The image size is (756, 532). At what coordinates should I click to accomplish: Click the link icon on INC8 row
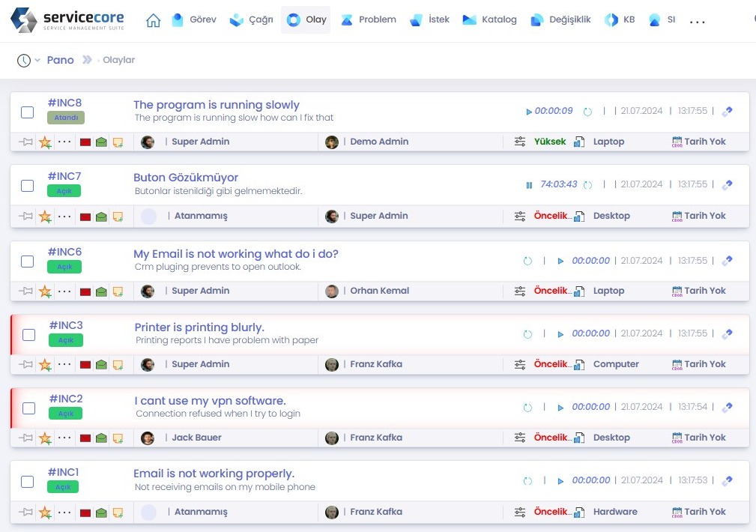(x=727, y=112)
